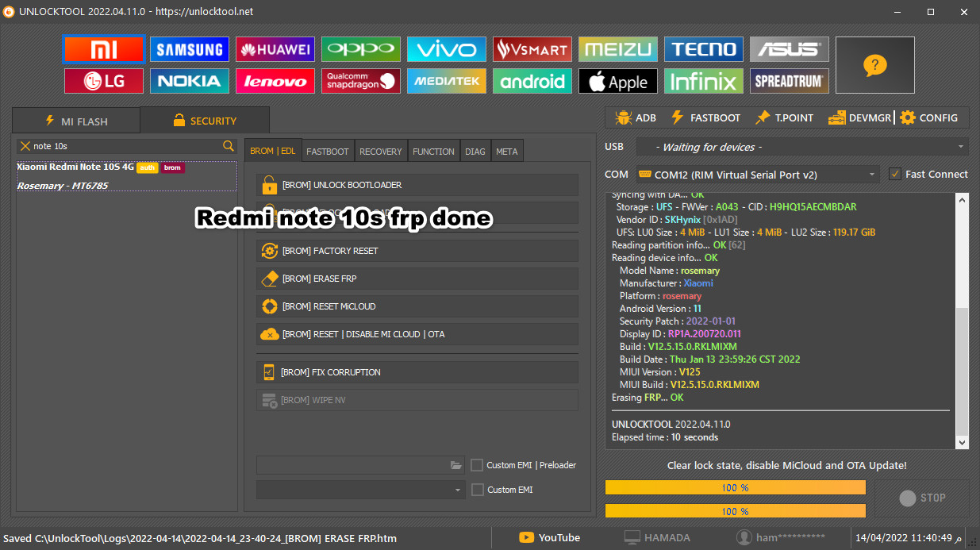Click [BROM] RESET MiCLOUD button
Viewport: 980px width, 550px height.
[x=417, y=306]
